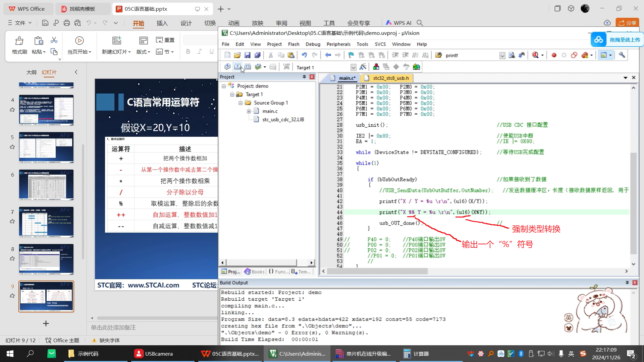Open the Peripherals menu
The height and width of the screenshot is (362, 644).
pyautogui.click(x=338, y=44)
